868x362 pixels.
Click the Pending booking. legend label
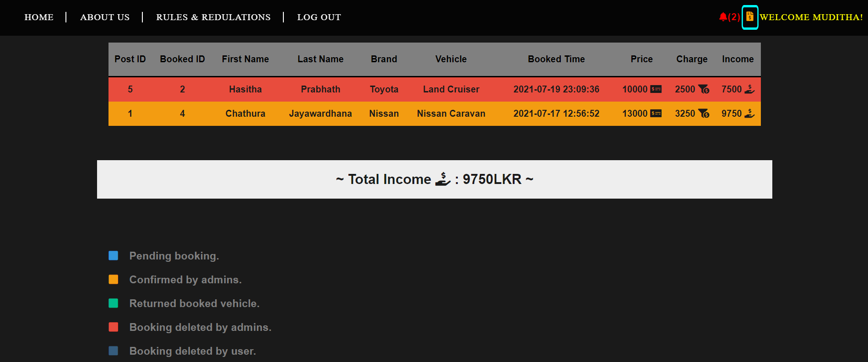click(174, 256)
